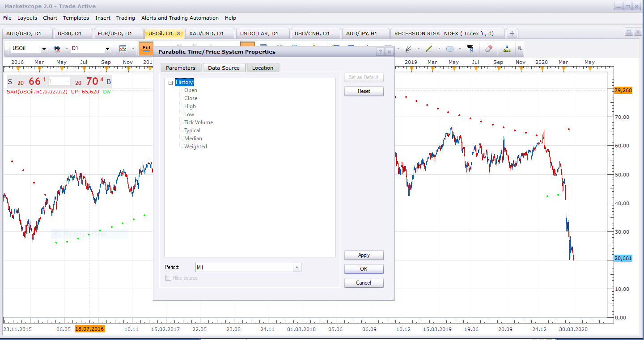Select the Fibonacci fan lines tool
644x340 pixels.
click(408, 48)
